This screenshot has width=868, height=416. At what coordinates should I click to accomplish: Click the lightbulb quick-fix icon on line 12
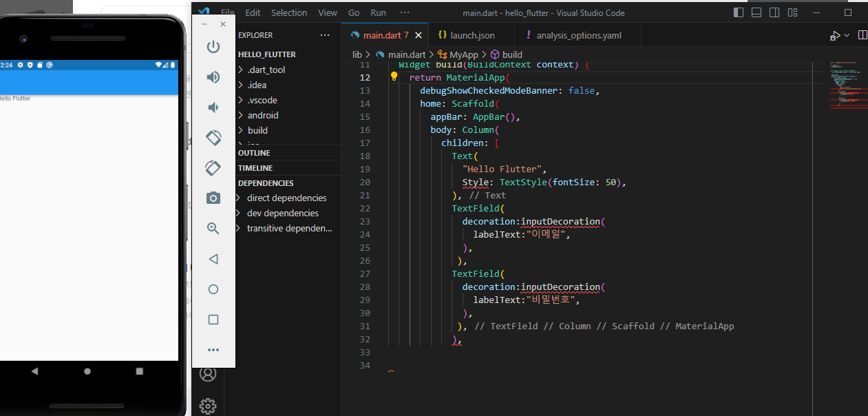[394, 77]
